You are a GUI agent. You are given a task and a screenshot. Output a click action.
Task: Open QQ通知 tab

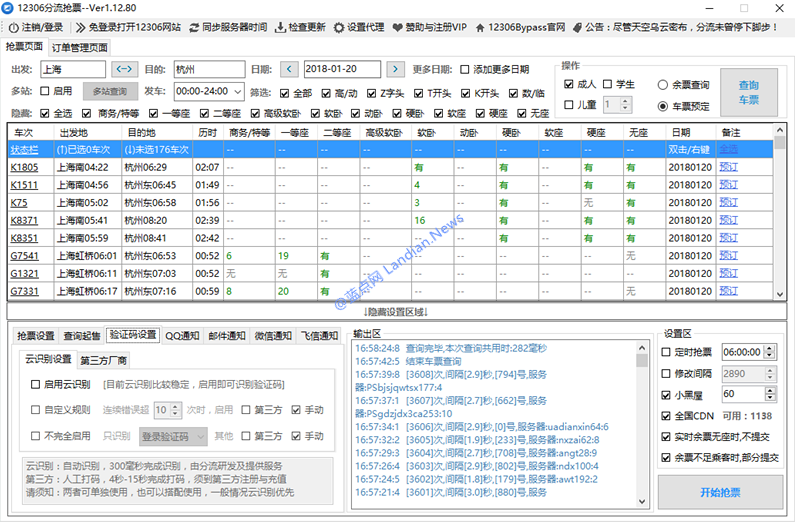point(182,335)
